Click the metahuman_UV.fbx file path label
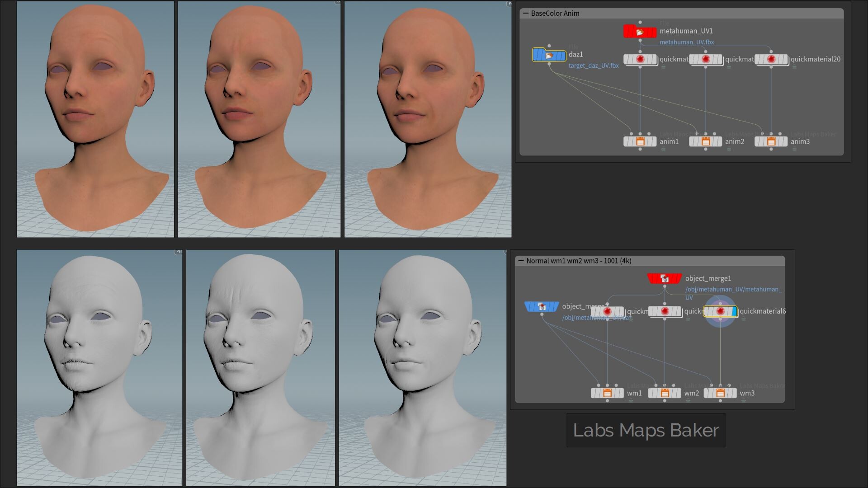 [x=686, y=42]
